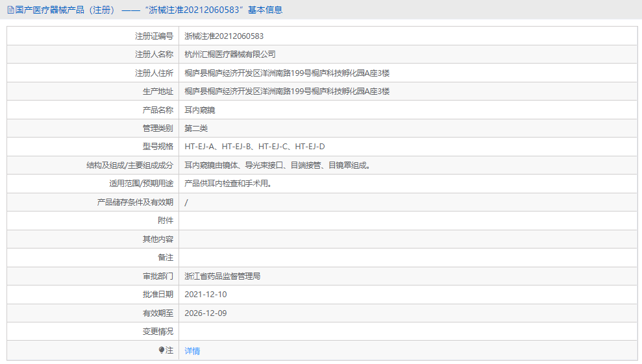This screenshot has height=364, width=642.
Task: Click the 适用范围/预期用途 label
Action: coord(142,184)
